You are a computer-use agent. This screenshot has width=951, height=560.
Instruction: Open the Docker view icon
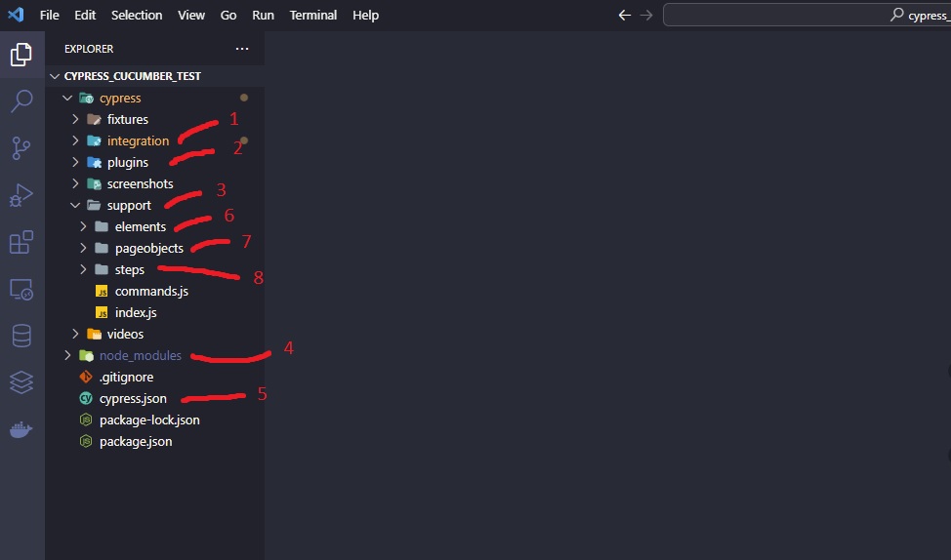click(21, 429)
